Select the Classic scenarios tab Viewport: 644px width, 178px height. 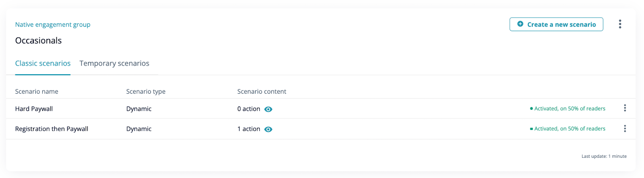pyautogui.click(x=43, y=63)
